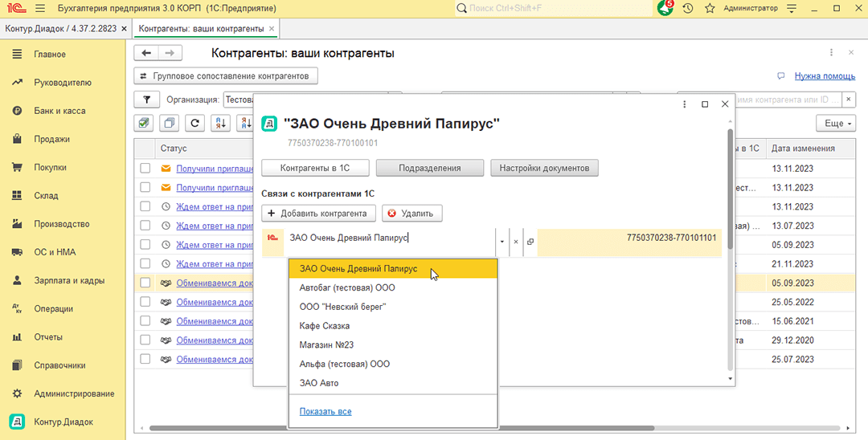
Task: Open Настройки документов tab in dialog
Action: (x=544, y=168)
